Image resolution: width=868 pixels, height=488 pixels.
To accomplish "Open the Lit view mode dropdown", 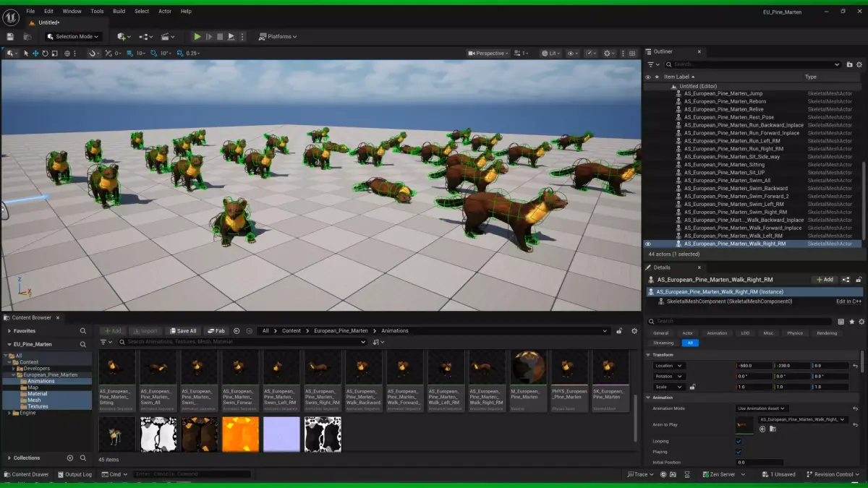I will pyautogui.click(x=551, y=53).
